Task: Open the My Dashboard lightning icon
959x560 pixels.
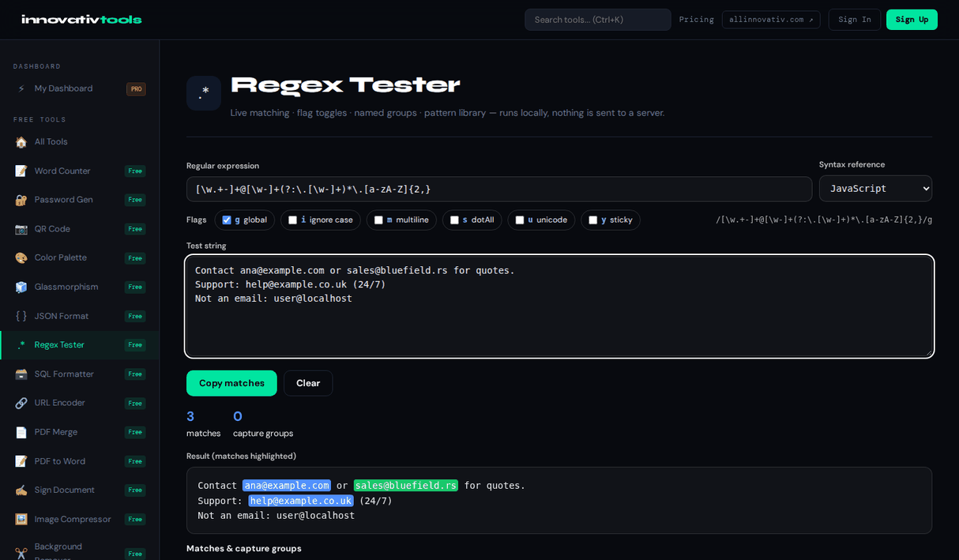Action: pos(21,88)
